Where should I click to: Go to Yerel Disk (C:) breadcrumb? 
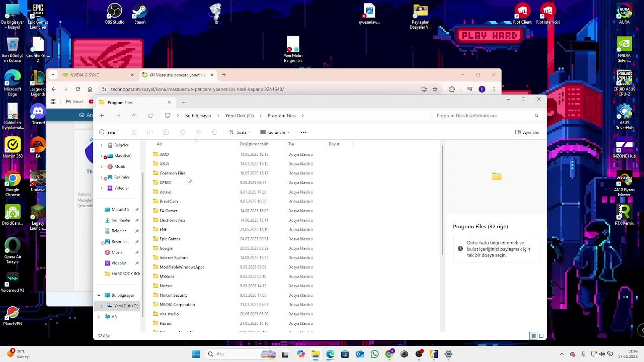(x=239, y=116)
